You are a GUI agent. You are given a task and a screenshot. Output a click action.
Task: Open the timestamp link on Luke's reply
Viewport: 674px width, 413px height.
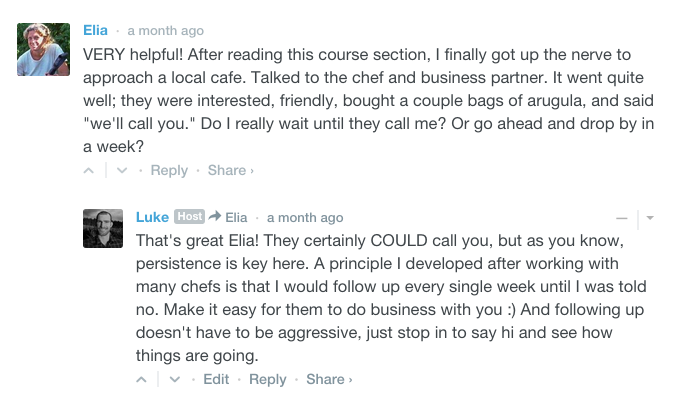(x=304, y=217)
